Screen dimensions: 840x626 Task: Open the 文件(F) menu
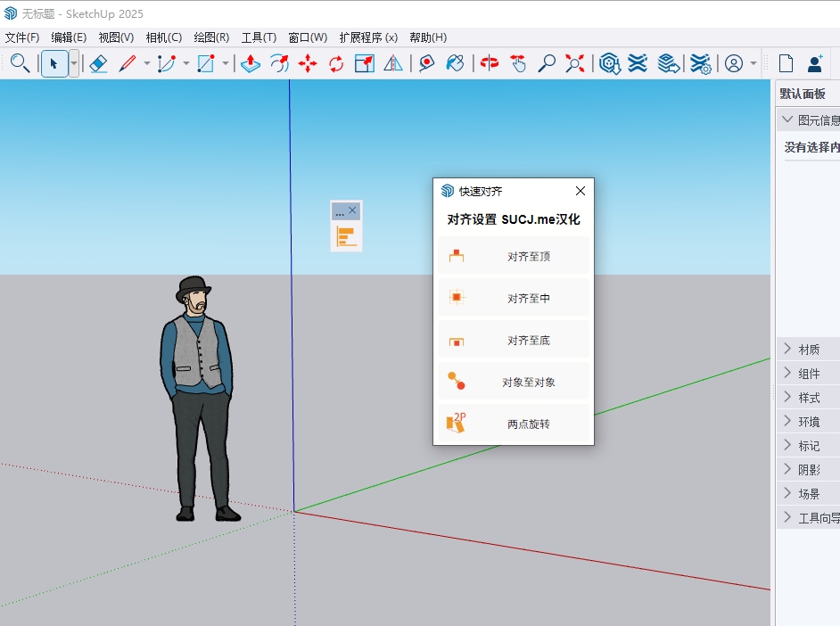[22, 37]
